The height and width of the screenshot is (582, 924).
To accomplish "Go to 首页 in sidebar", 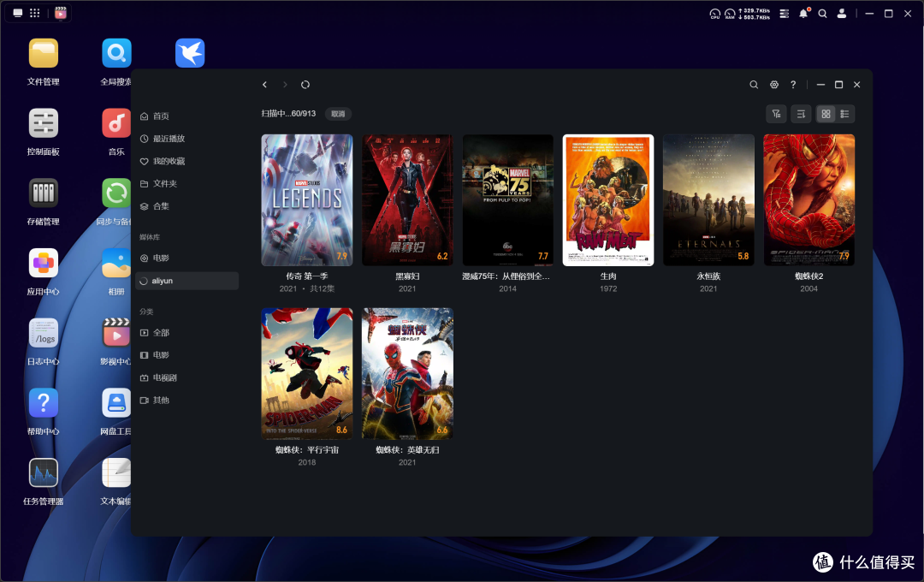I will [187, 116].
